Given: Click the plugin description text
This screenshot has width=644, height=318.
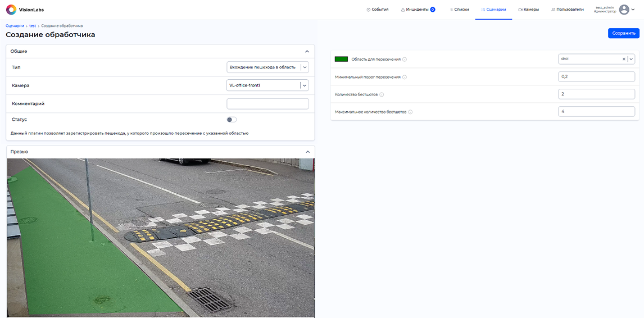Looking at the screenshot, I should click(129, 133).
